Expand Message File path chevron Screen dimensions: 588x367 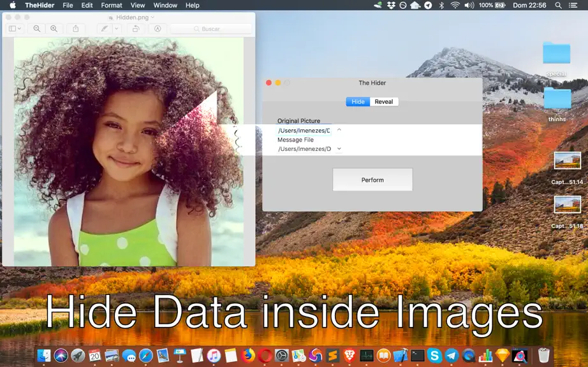[x=339, y=148]
